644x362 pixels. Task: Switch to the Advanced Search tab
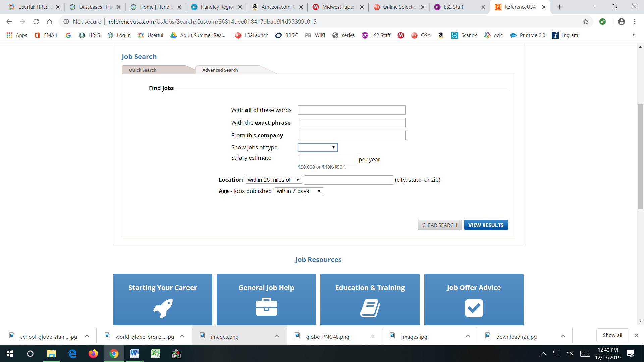coord(220,70)
